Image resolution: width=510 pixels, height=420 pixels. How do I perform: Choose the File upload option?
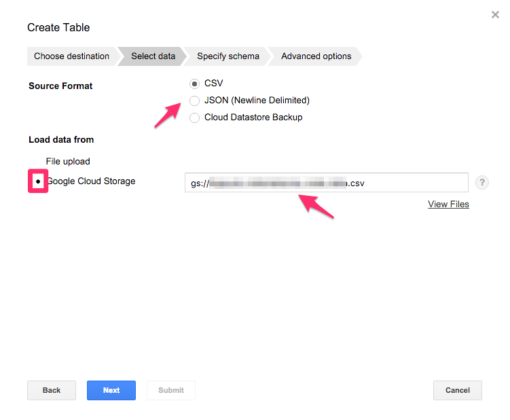(x=68, y=162)
